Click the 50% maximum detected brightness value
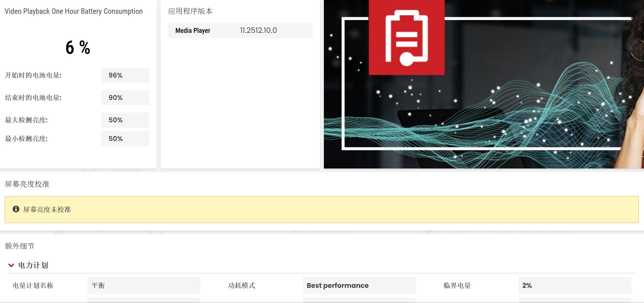 [125, 120]
